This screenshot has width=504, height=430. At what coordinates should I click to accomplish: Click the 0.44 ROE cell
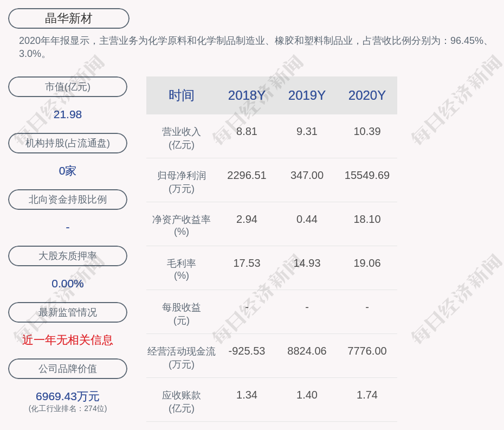point(307,220)
